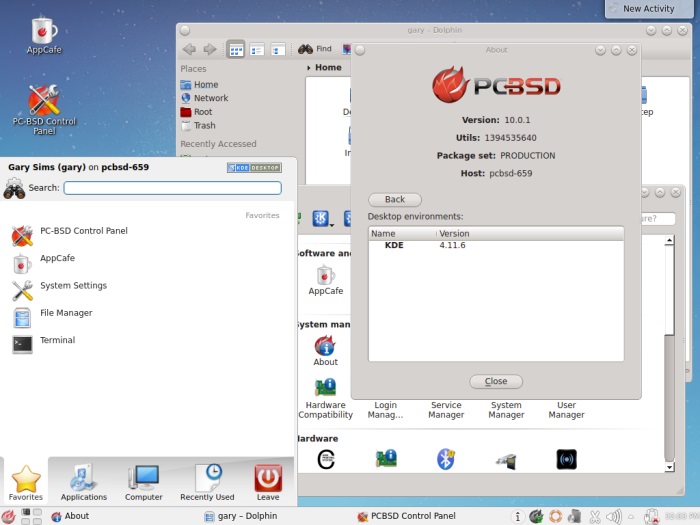Image resolution: width=700 pixels, height=525 pixels.
Task: Click the info tray icon
Action: (x=517, y=517)
